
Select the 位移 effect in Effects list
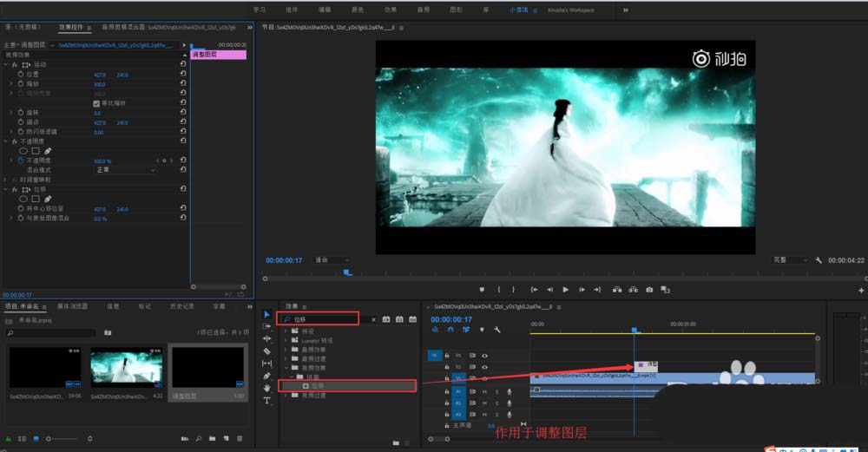point(318,385)
